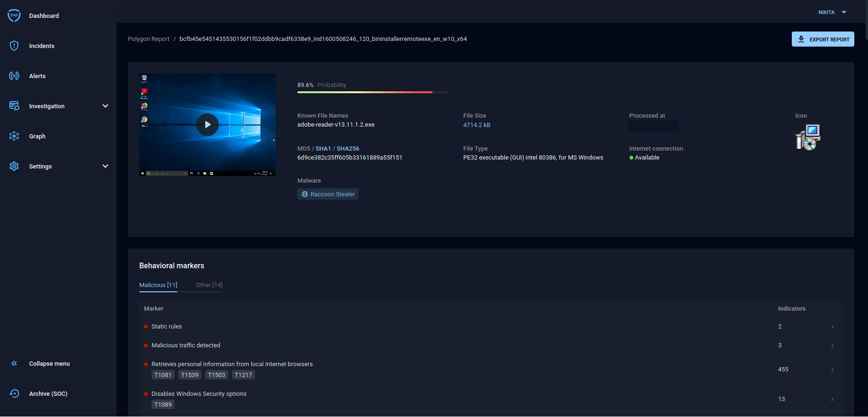Click the Available internet-connection status
Viewport: 868px width, 417px height.
[644, 158]
